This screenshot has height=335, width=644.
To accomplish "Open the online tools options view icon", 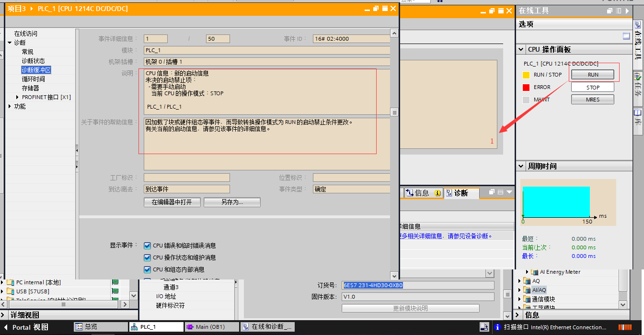I will coord(626,36).
